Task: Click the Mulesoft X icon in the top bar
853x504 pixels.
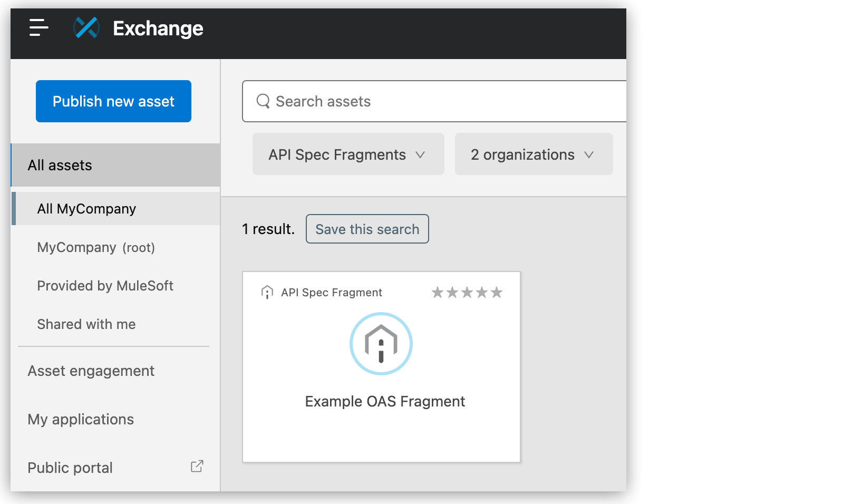Action: tap(86, 28)
